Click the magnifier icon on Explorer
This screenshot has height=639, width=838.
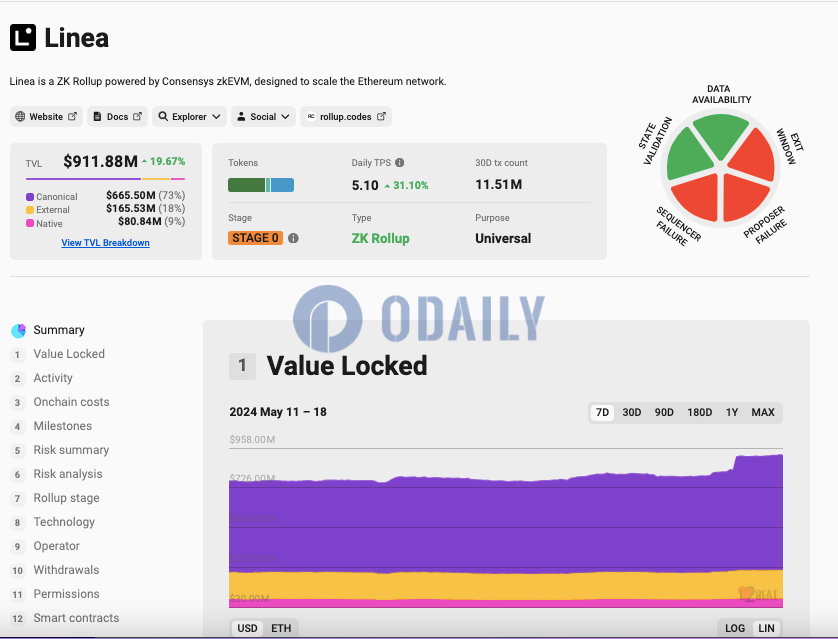click(x=163, y=116)
